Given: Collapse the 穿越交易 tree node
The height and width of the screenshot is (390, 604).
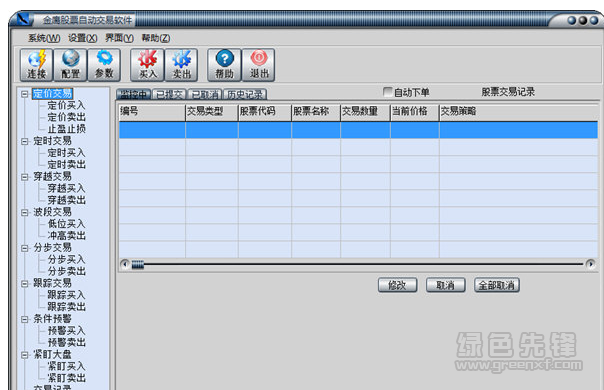Looking at the screenshot, I should click(x=25, y=177).
